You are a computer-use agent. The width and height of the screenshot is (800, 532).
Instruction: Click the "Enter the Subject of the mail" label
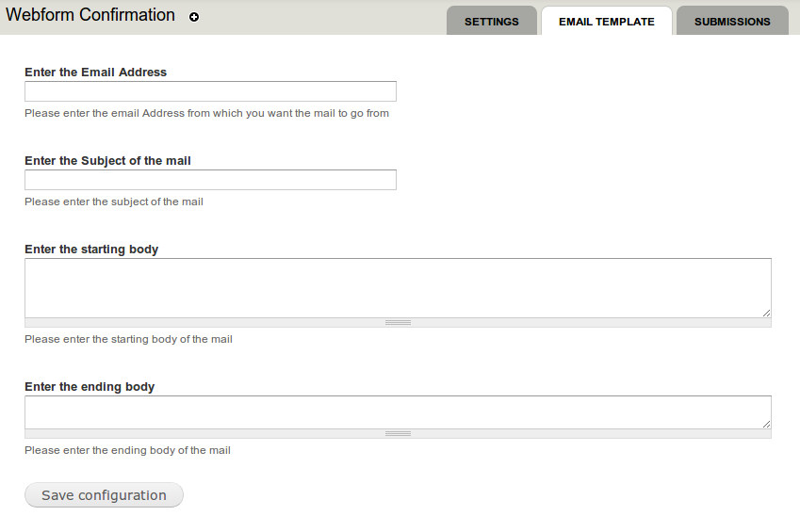coord(107,161)
